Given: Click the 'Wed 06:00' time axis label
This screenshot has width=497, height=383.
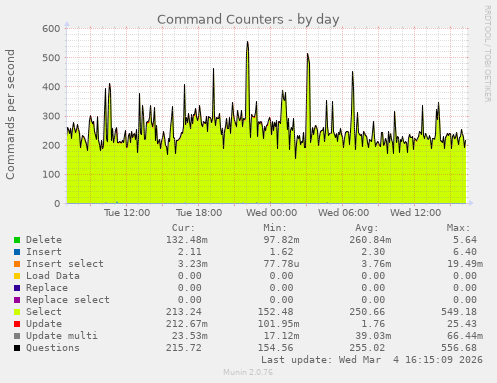Looking at the screenshot, I should point(343,213).
